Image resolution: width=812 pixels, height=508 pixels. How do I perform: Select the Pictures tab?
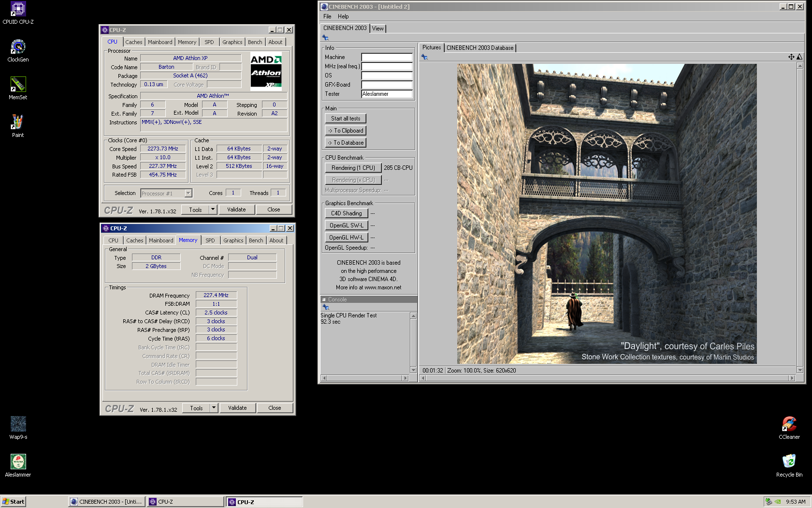432,47
